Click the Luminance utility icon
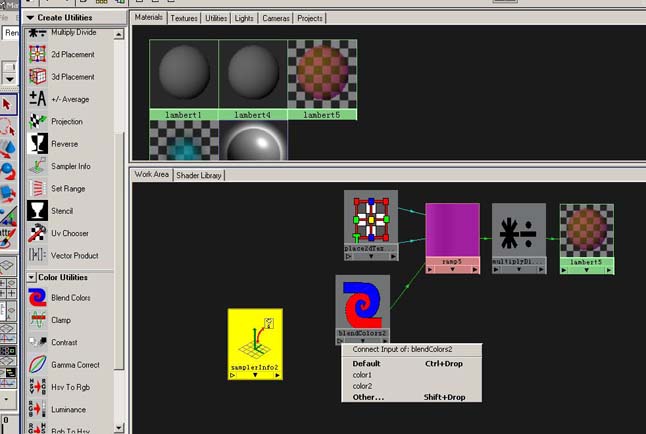646x434 pixels. [x=37, y=409]
